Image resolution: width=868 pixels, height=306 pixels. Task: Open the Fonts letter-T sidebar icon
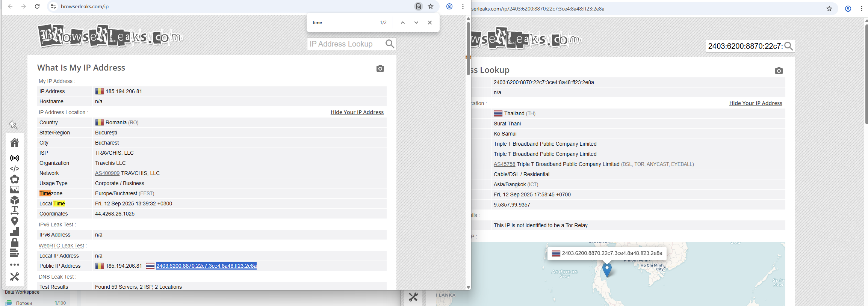[15, 210]
